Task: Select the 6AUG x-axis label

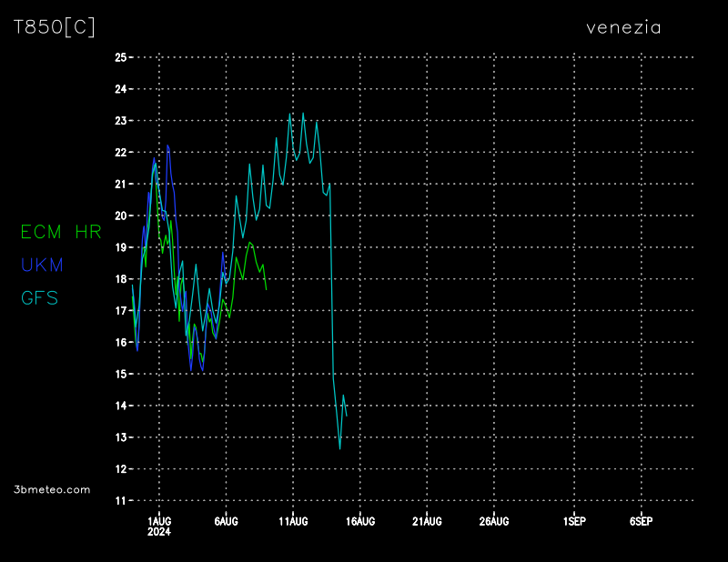Action: click(226, 521)
